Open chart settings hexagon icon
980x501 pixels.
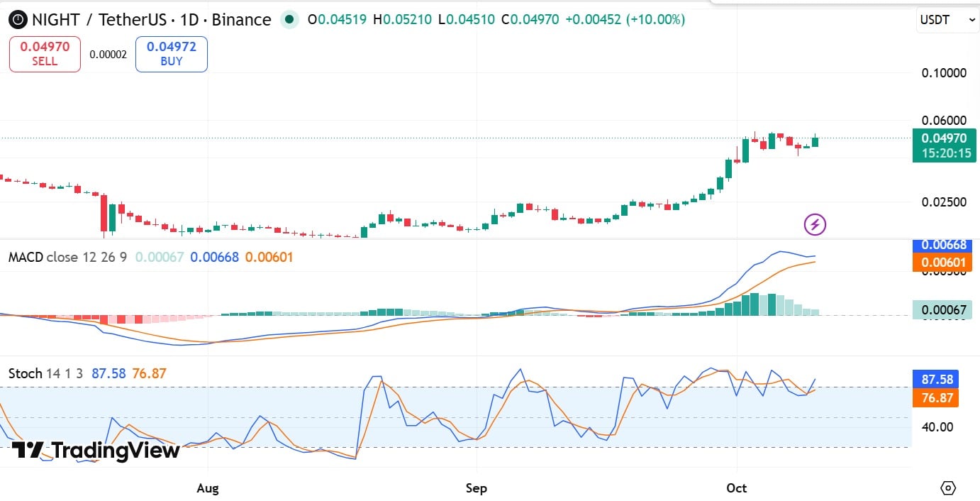pos(948,488)
